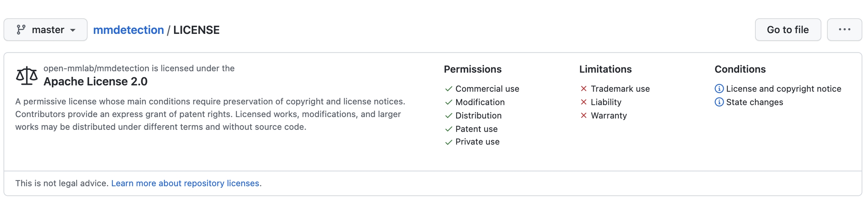The width and height of the screenshot is (868, 201).
Task: Click the Apache License 2.0 title
Action: pos(95,81)
